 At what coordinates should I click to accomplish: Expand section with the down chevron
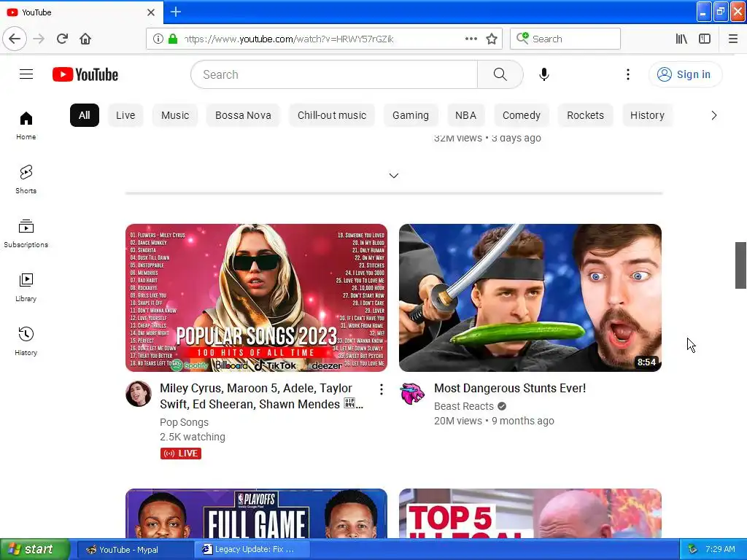coord(393,176)
